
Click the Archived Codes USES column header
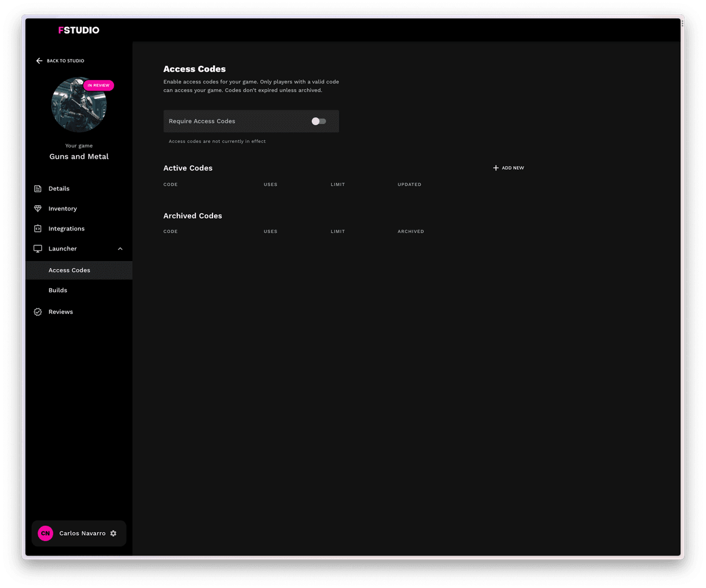coord(271,232)
